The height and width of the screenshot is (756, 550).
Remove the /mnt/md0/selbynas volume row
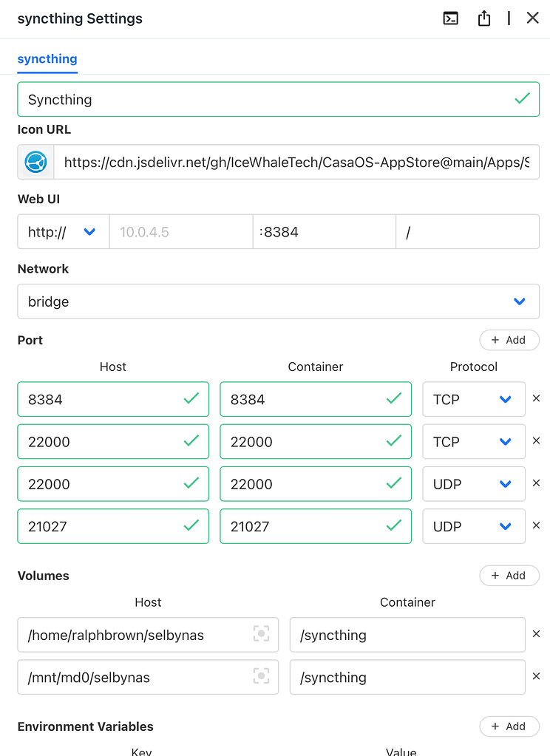536,677
